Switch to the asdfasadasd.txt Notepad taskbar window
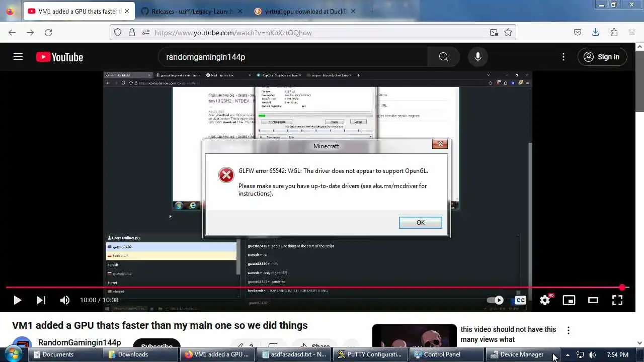 pos(293,354)
